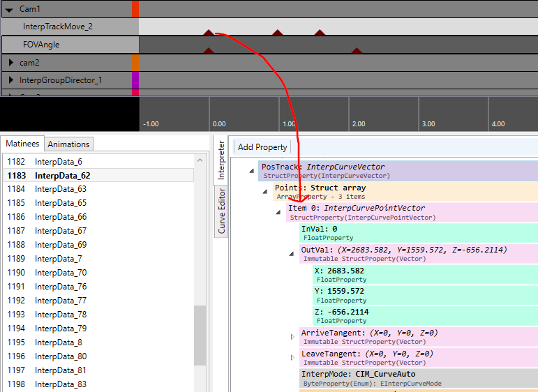Collapse Item 0 InterpCurvePointVector node

278,212
